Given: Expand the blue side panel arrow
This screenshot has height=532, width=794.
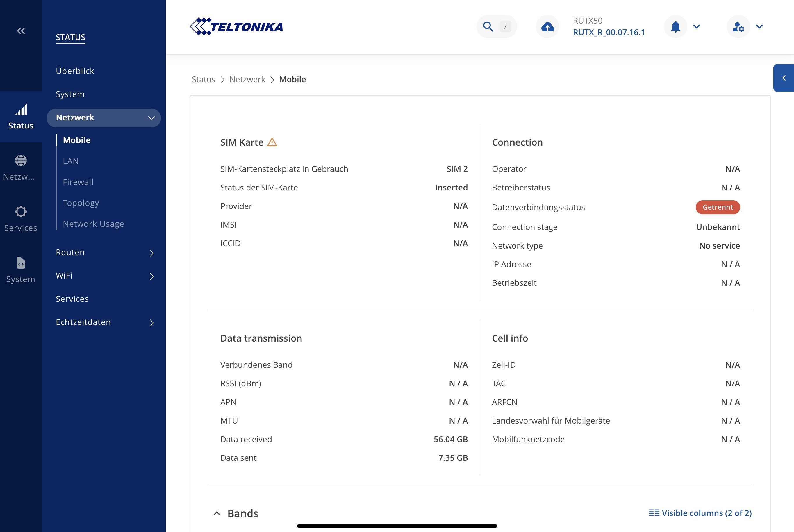Looking at the screenshot, I should [784, 78].
